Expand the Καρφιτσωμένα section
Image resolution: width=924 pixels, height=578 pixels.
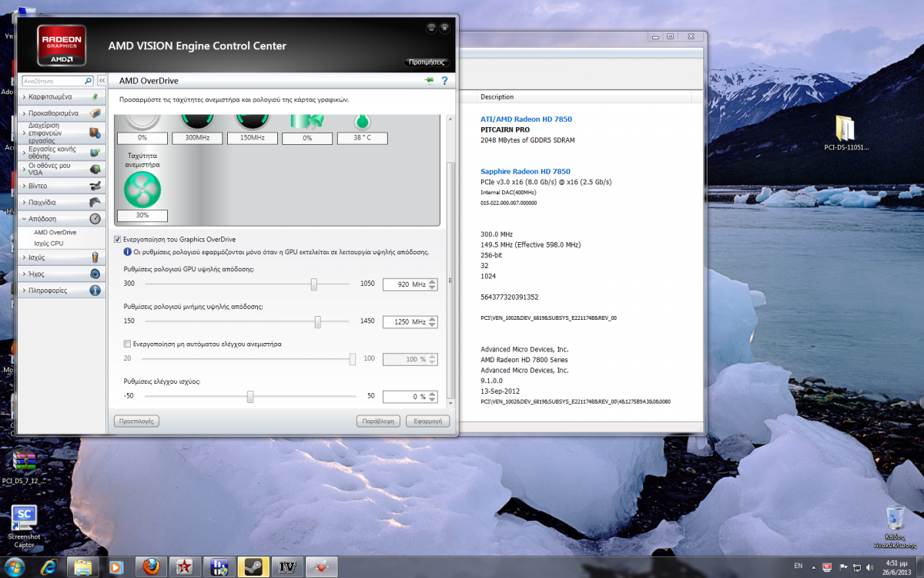(x=61, y=97)
